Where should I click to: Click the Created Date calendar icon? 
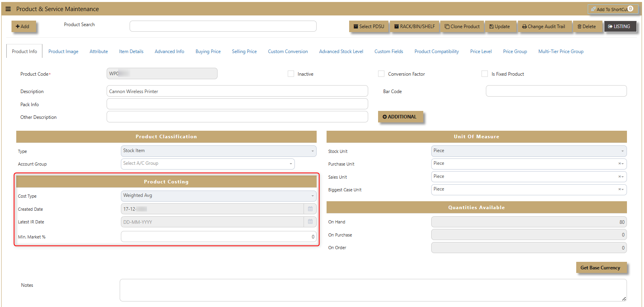point(310,209)
